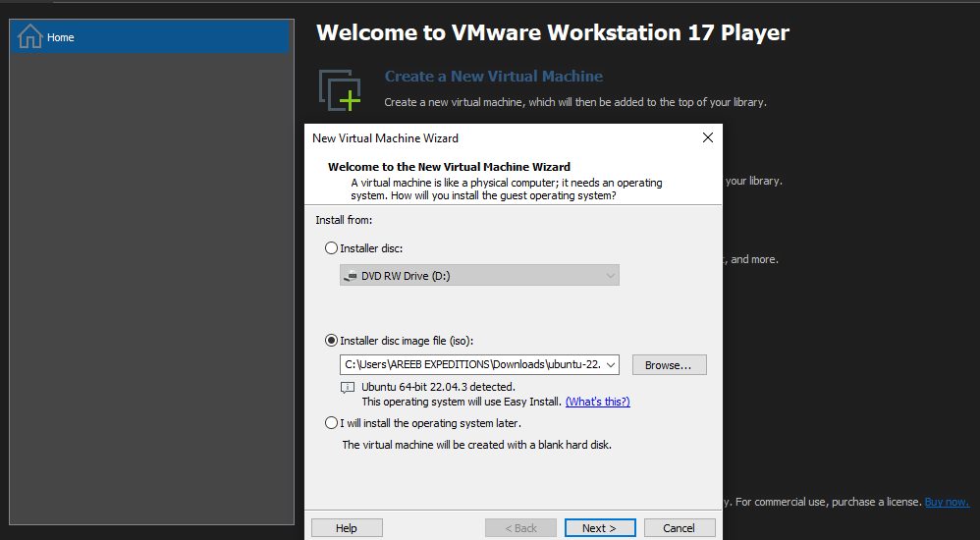Viewport: 980px width, 540px height.
Task: Click the disabled Back button
Action: point(520,528)
